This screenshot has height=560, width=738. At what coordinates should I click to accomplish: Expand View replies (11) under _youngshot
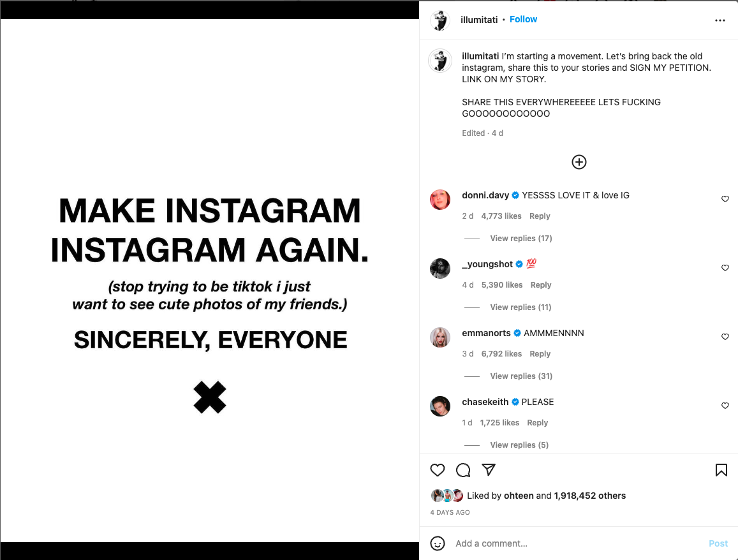(520, 307)
